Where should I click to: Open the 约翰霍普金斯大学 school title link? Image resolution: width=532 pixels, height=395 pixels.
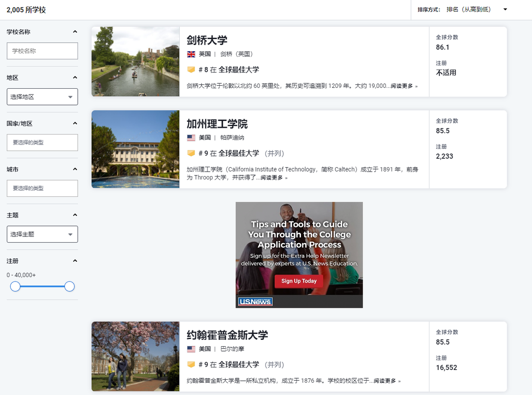[x=227, y=335]
